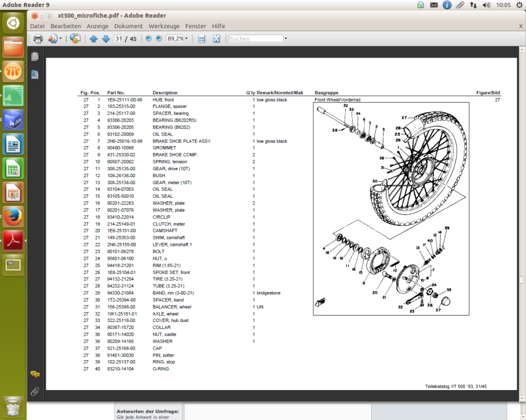The width and height of the screenshot is (526, 420).
Task: Launch Firefox from the dock
Action: coord(13,216)
